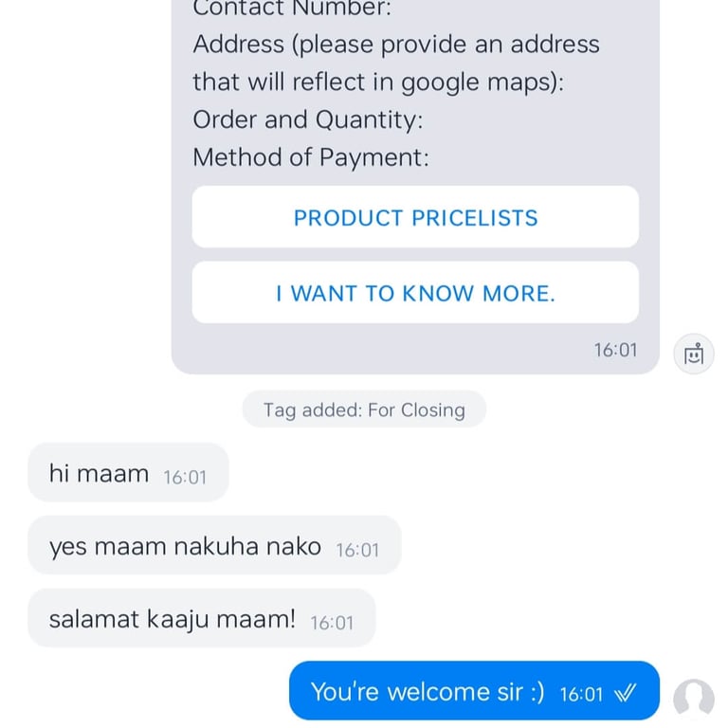
Task: Click the bot robot icon beside message
Action: 694,355
